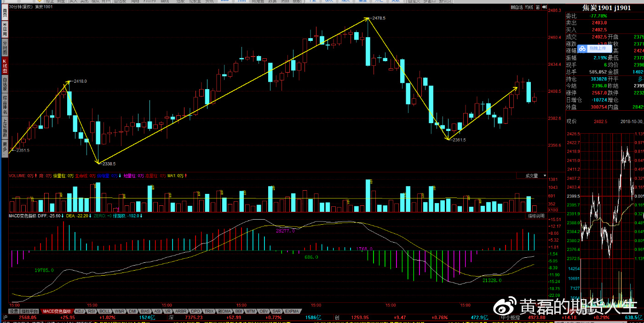The width and height of the screenshot is (644, 323).
Task: Switch to the BBI indicator tab
Action: 238,311
